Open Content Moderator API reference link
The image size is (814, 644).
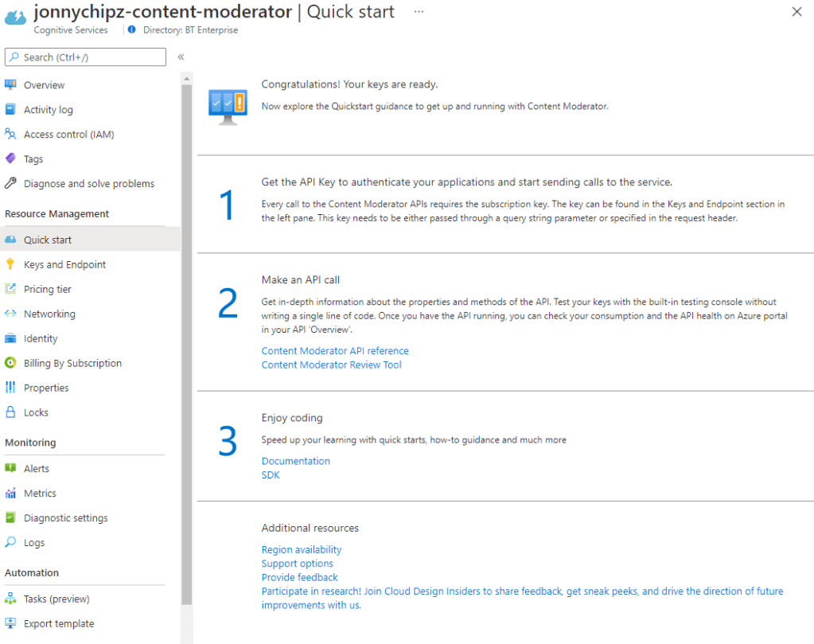tap(335, 351)
